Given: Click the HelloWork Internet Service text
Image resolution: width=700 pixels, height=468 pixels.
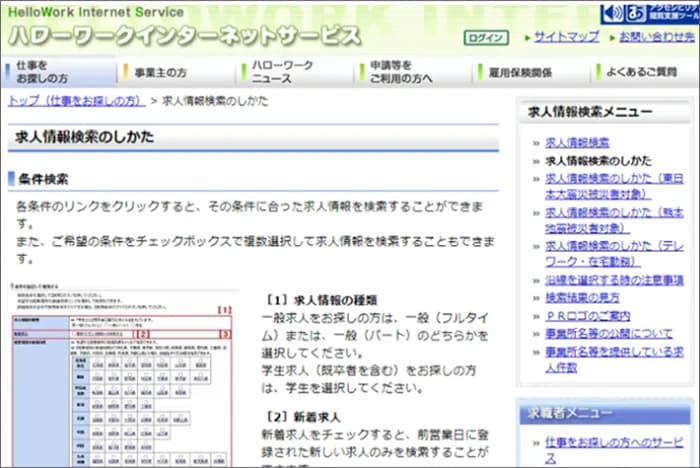Looking at the screenshot, I should pyautogui.click(x=96, y=12).
